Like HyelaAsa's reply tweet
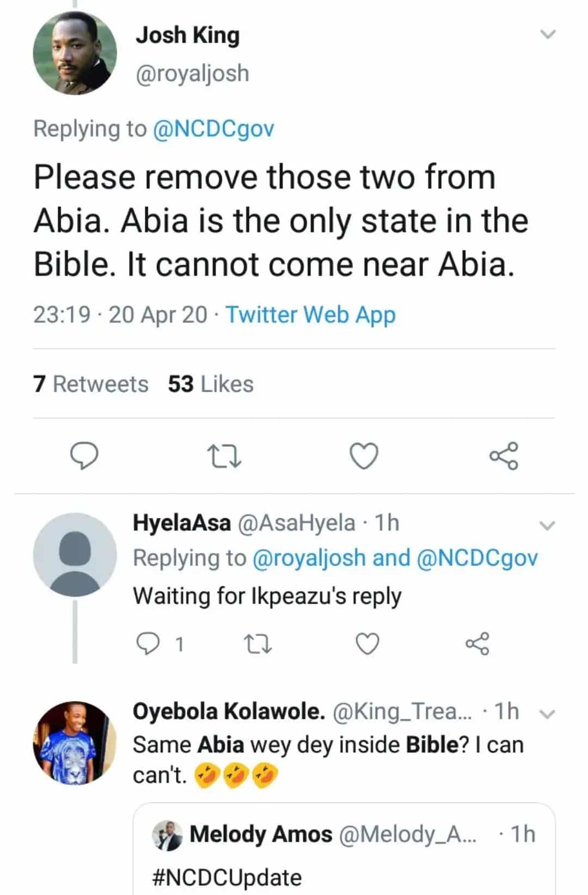This screenshot has width=588, height=895. click(x=367, y=644)
